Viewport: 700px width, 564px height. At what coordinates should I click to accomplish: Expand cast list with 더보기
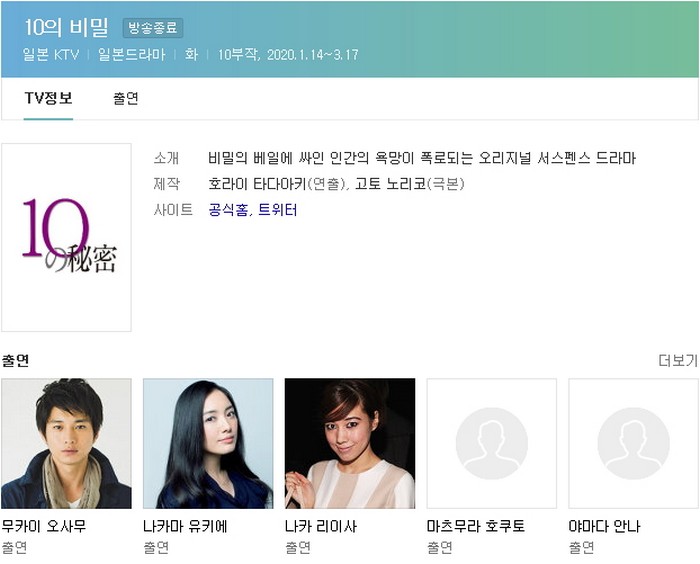click(x=678, y=360)
